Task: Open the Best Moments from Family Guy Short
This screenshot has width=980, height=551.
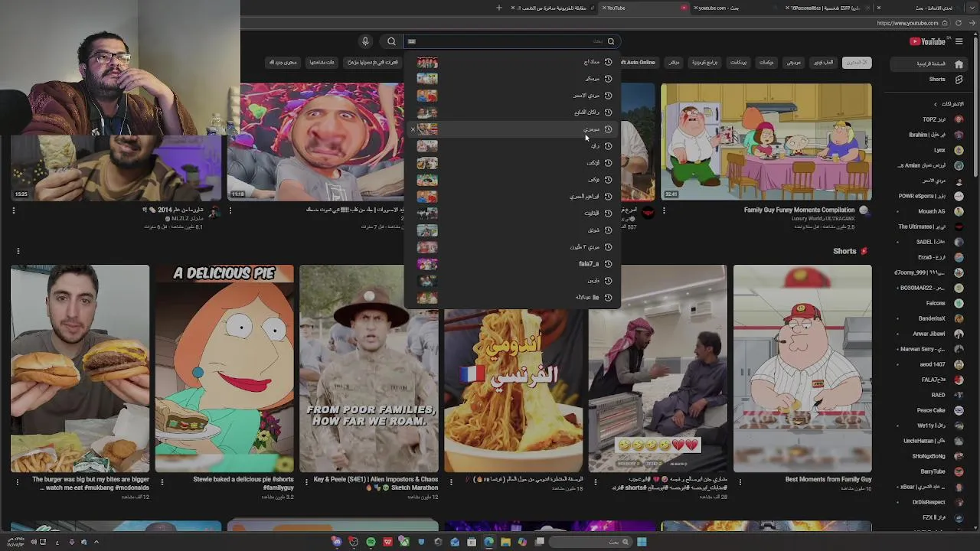Action: (x=802, y=368)
